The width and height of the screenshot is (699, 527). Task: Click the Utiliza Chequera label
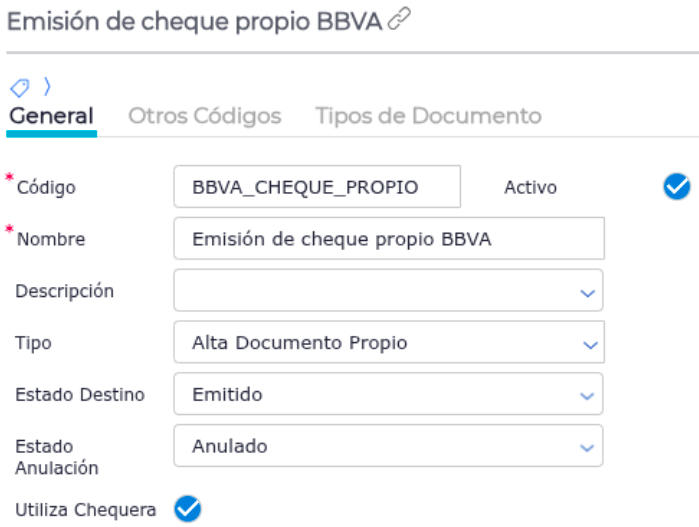click(x=86, y=510)
